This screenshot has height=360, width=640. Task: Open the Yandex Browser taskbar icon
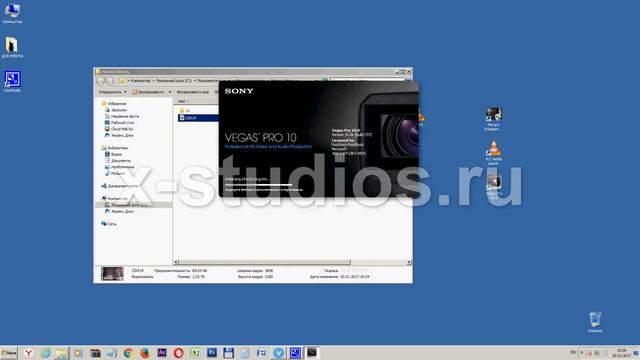click(28, 353)
